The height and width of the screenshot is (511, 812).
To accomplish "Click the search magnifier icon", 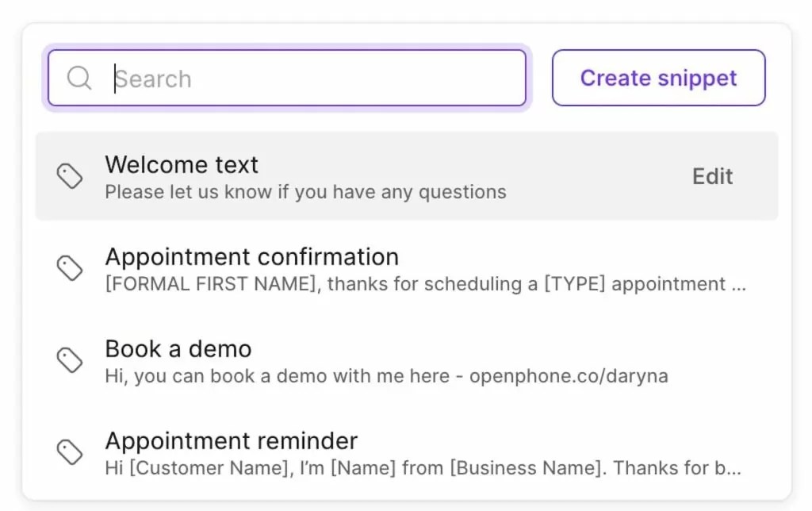I will (x=79, y=78).
